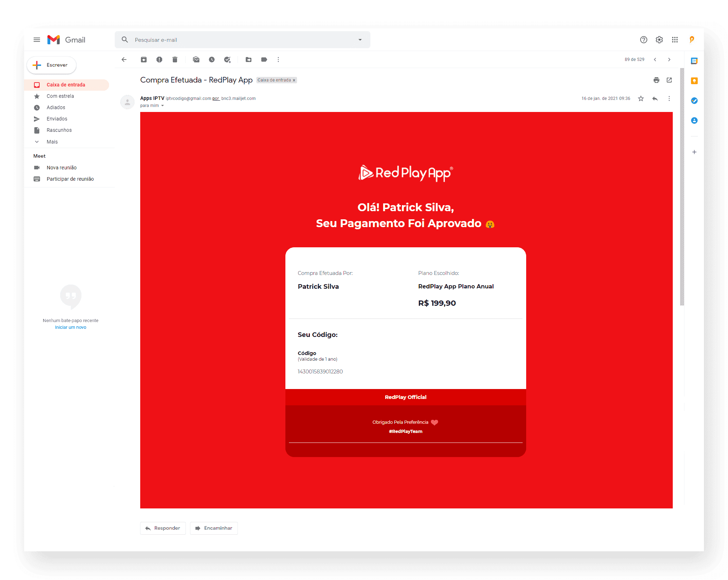The image size is (728, 580).
Task: Go to newer email arrow
Action: 655,60
